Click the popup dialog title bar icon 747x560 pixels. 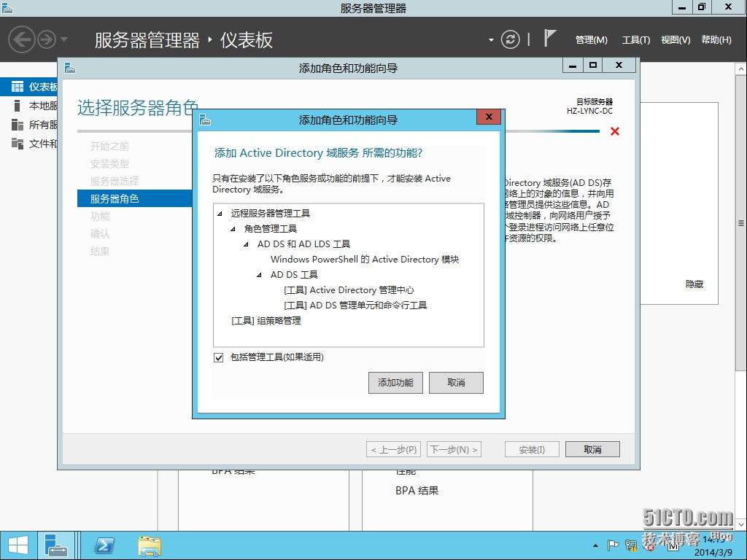coord(205,120)
